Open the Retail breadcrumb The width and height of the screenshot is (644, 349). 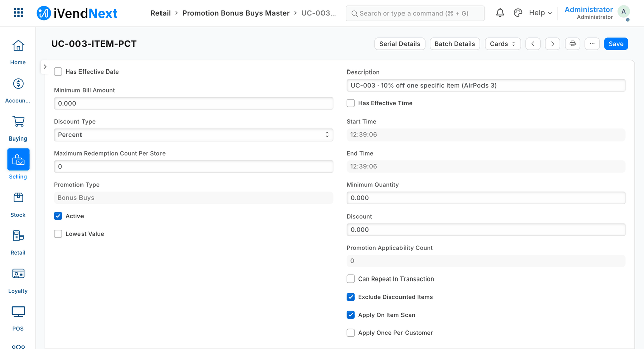[x=160, y=13]
